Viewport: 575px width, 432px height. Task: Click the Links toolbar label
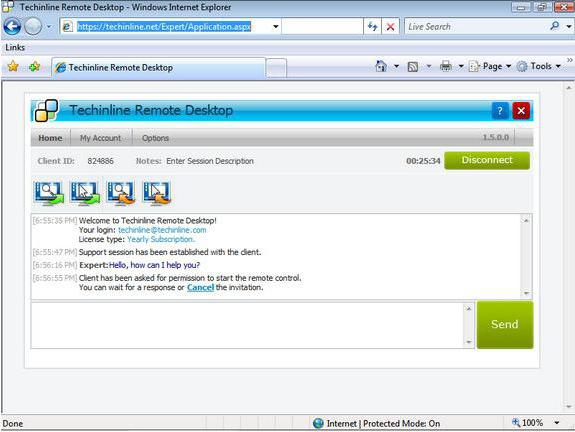15,47
